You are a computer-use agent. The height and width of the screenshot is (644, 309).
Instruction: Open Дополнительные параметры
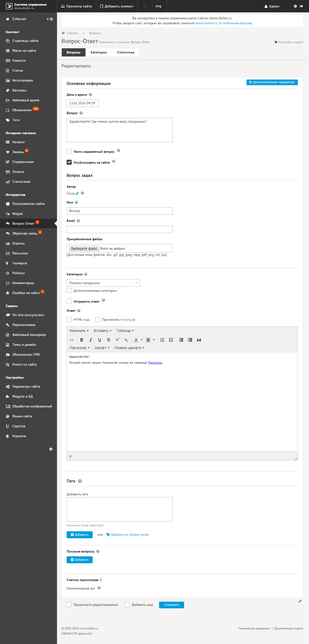[272, 82]
